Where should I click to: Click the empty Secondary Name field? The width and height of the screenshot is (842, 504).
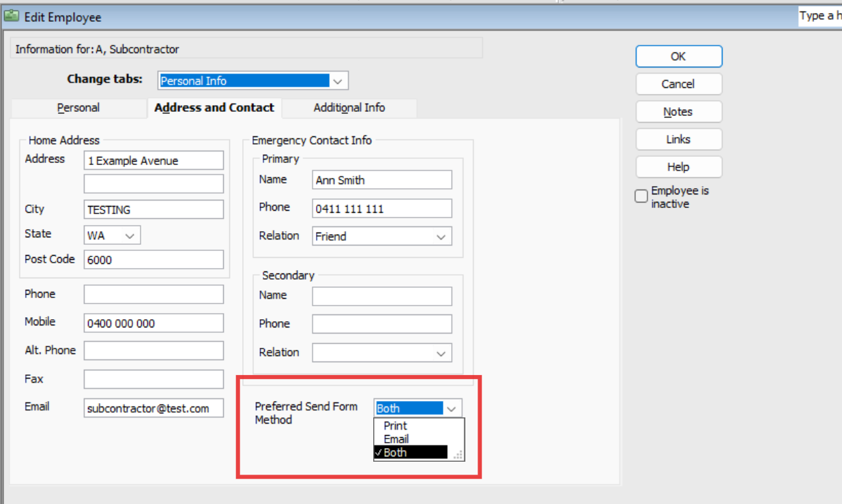point(382,296)
